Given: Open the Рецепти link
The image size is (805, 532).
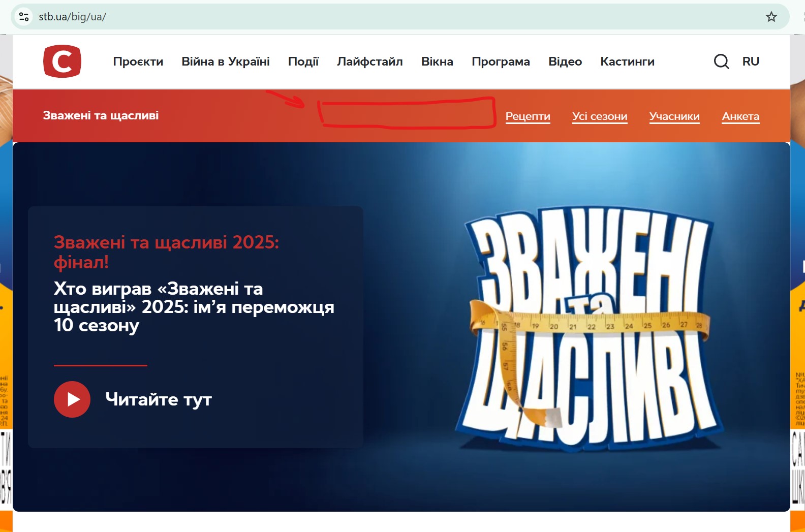Looking at the screenshot, I should 528,116.
